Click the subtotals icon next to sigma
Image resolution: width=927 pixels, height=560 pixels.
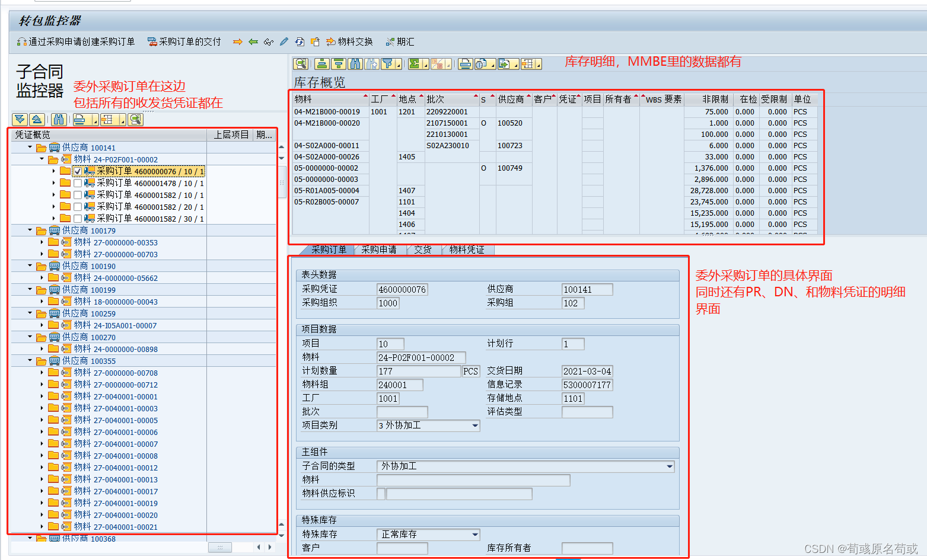pos(438,63)
